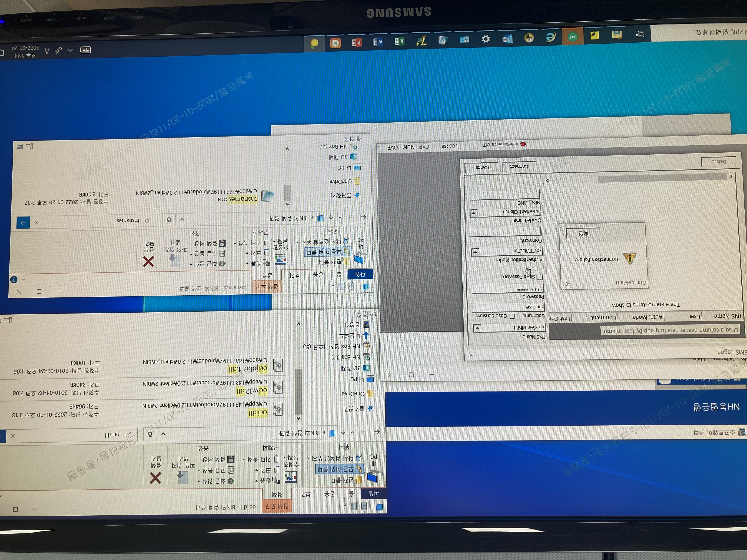
Task: Check the Case Sensitive checkbox
Action: (x=512, y=316)
